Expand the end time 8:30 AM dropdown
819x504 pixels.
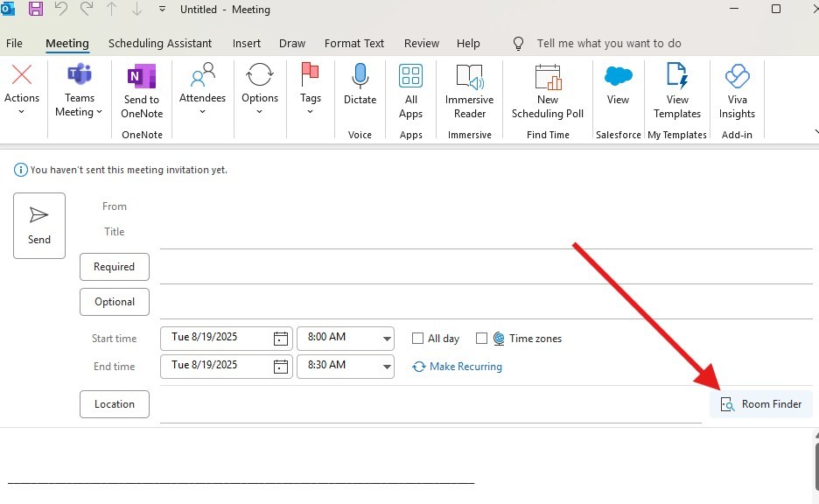click(x=387, y=367)
